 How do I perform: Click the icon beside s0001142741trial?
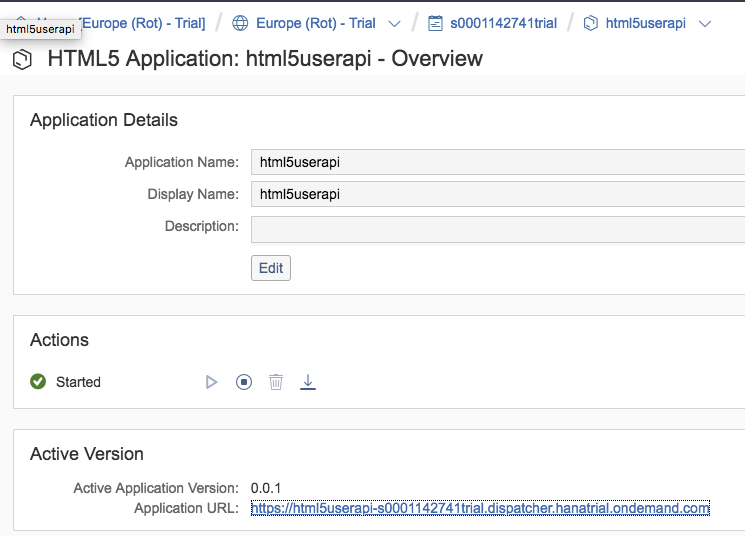click(x=435, y=23)
